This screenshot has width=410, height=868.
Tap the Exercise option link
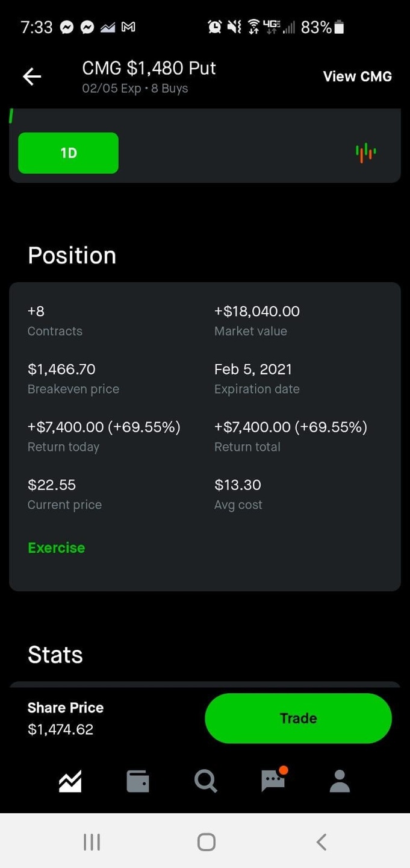click(56, 548)
